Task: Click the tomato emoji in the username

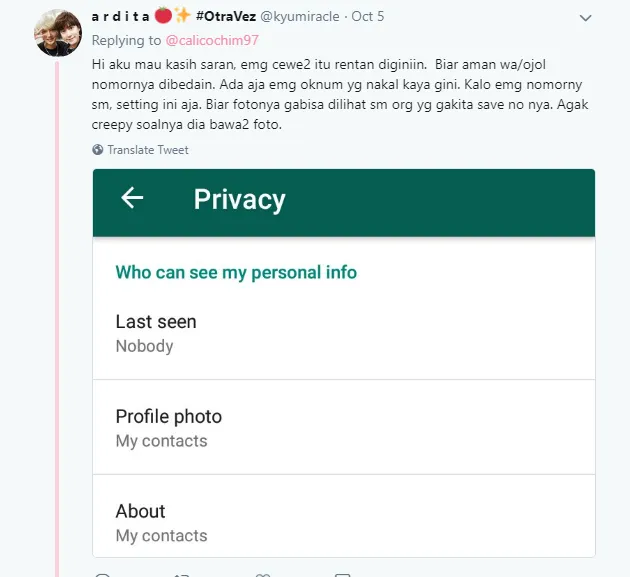Action: click(x=163, y=16)
